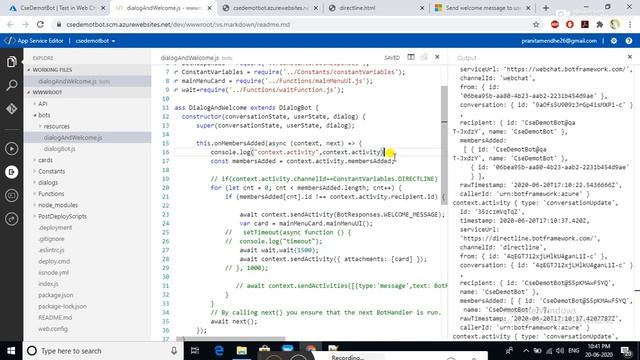The image size is (640, 360).
Task: Select the dialogAndWelcome.js browser tab
Action: click(163, 8)
